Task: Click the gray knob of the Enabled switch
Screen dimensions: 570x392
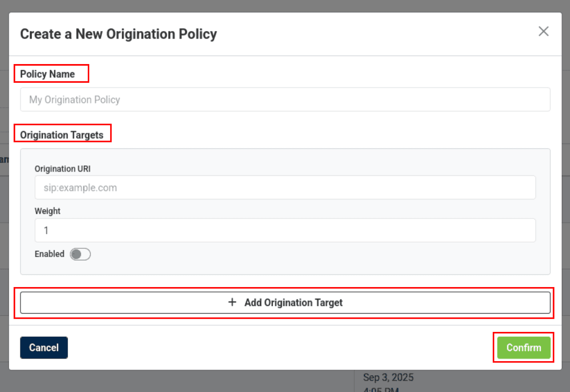Action: point(76,254)
